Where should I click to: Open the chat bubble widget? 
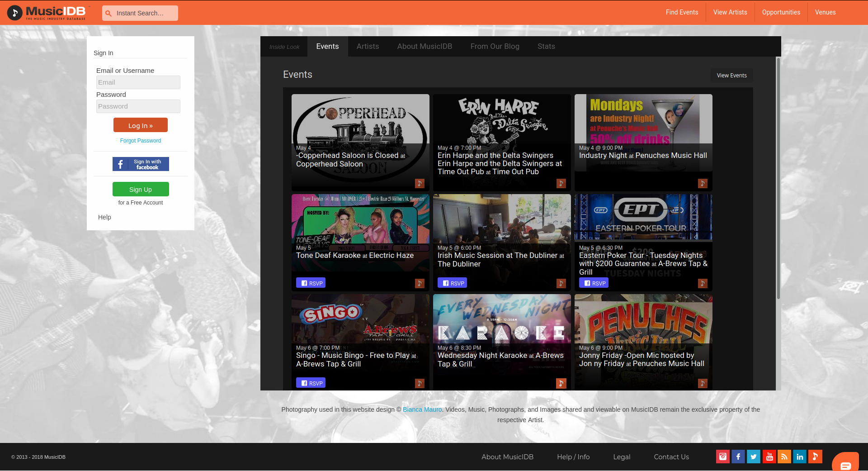coord(845,462)
